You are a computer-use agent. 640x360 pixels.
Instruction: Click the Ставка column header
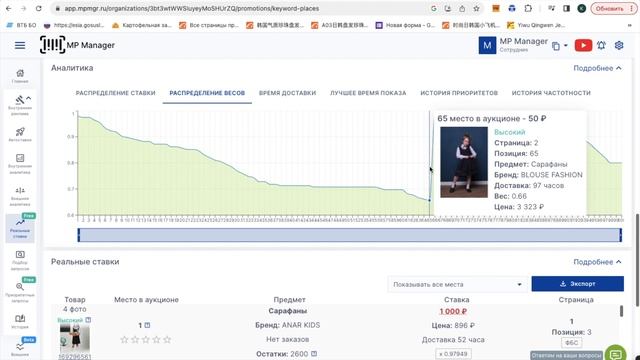point(456,300)
